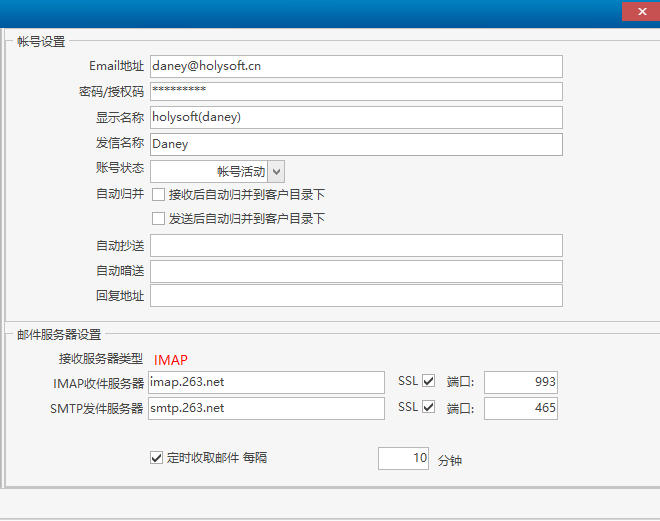Disable the 定时收取邮件 checkbox
Image resolution: width=660 pixels, height=521 pixels.
point(156,458)
